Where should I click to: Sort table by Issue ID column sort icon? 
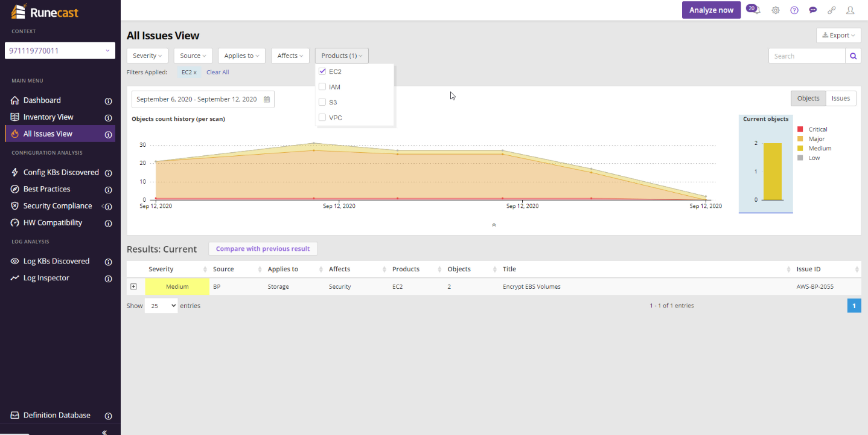(x=857, y=269)
